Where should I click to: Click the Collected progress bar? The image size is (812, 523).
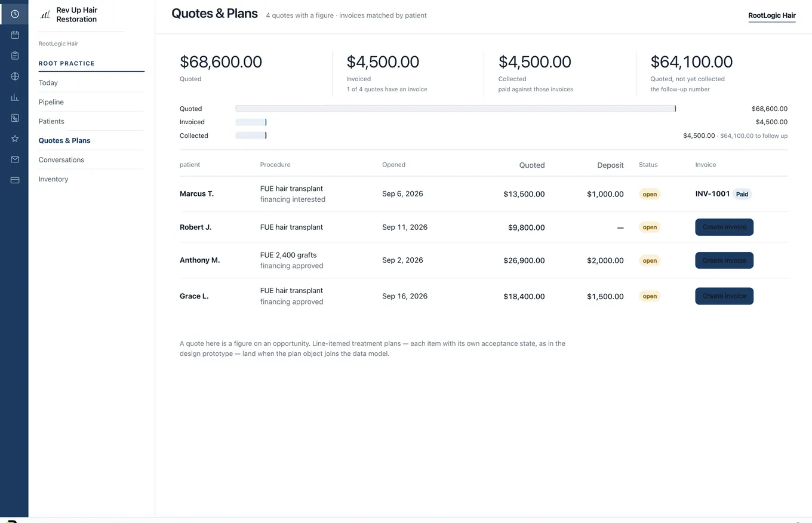pyautogui.click(x=251, y=136)
